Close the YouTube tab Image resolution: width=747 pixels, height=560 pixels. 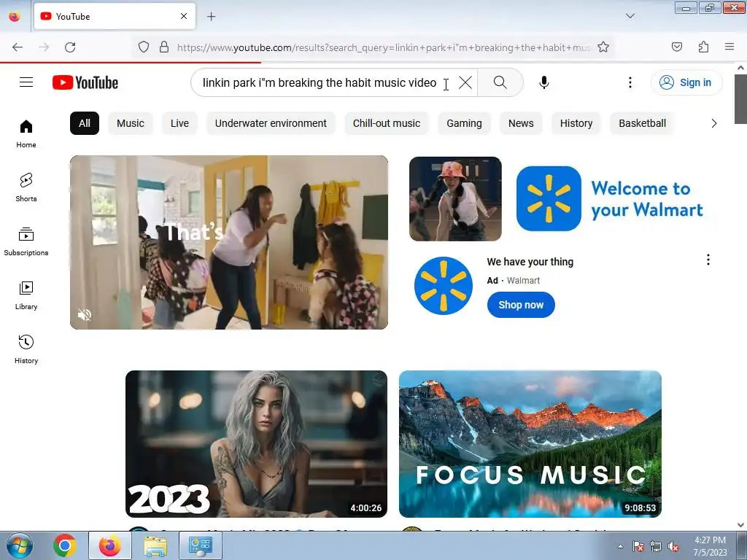click(184, 16)
